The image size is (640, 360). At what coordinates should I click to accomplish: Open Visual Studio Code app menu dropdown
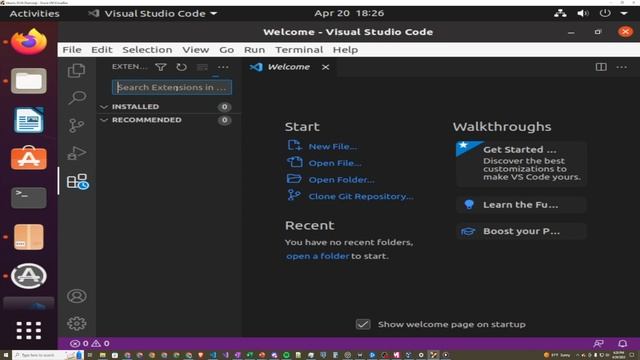tap(153, 13)
